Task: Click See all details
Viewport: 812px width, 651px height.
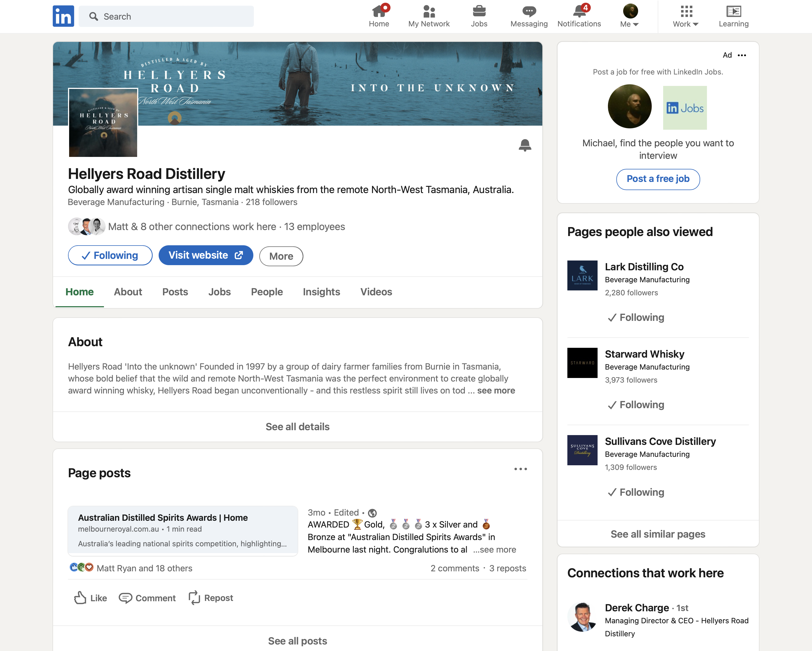Action: tap(297, 427)
